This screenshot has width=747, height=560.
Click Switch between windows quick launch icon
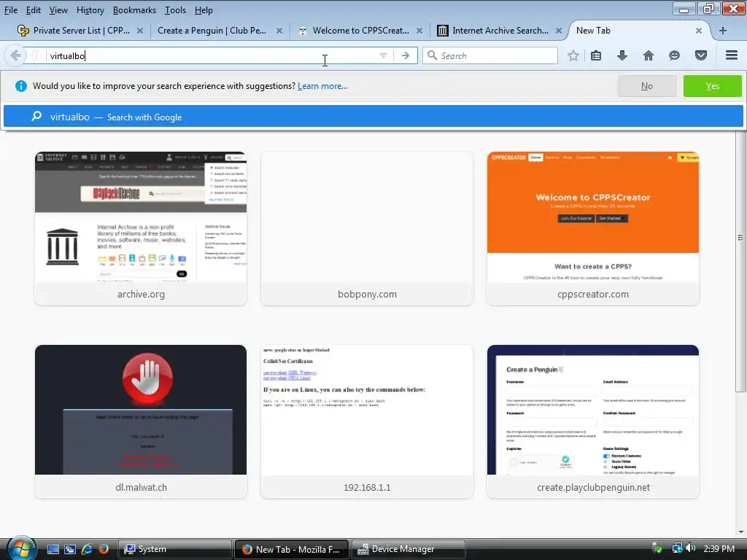click(70, 549)
